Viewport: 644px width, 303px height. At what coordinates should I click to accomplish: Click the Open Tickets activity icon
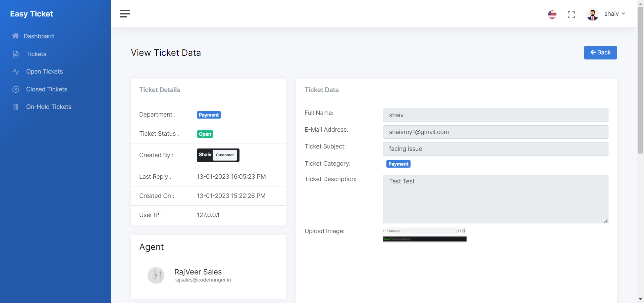(x=16, y=72)
